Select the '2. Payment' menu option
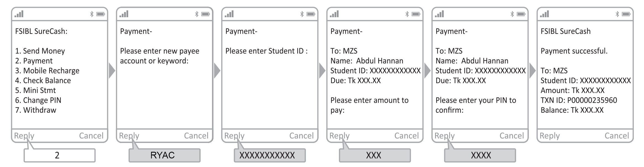 [x=34, y=61]
